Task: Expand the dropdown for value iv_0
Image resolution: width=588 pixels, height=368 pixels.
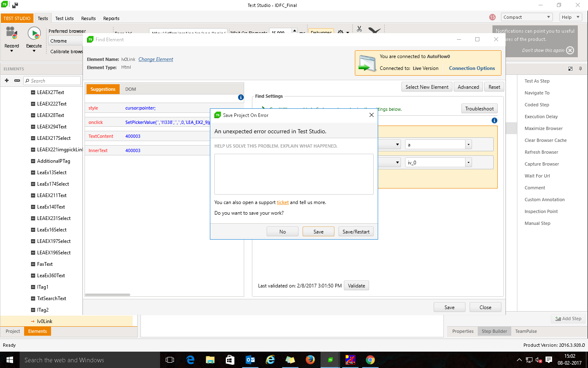Action: (468, 163)
